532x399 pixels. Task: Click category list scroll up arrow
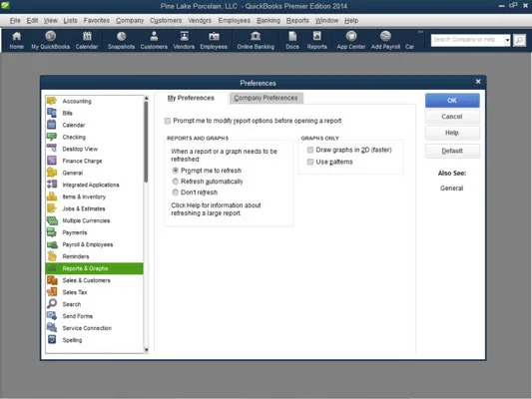click(x=147, y=98)
